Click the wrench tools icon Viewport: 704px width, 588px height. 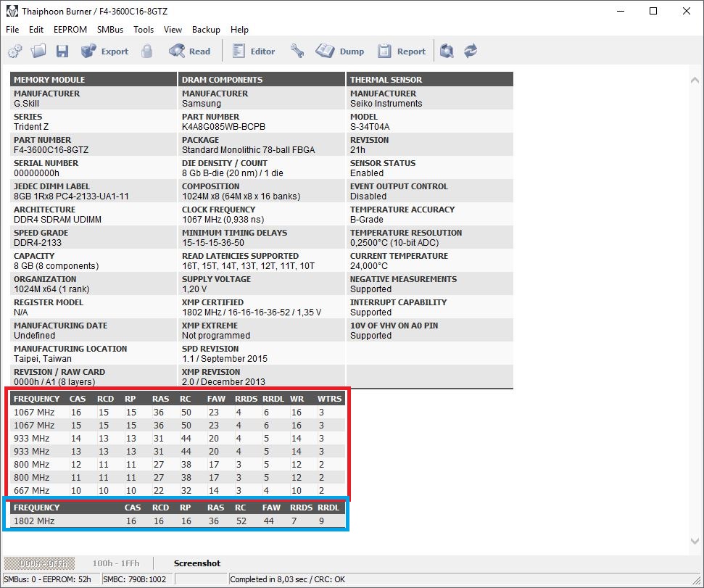297,51
